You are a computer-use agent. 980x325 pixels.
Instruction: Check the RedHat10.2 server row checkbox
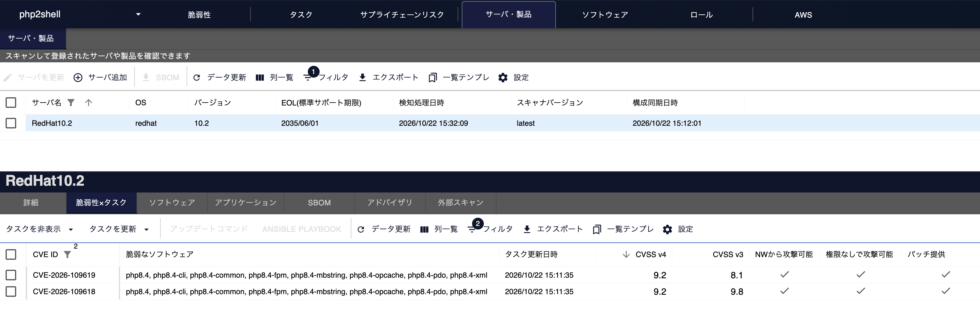11,123
